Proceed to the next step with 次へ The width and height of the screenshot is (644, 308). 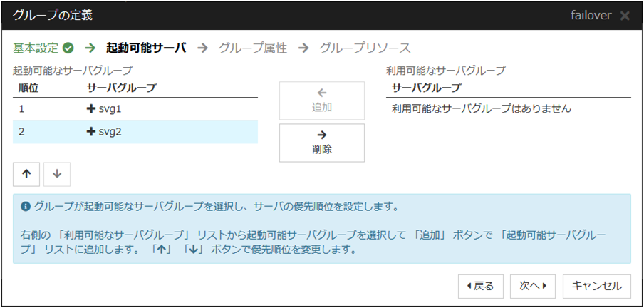click(x=532, y=286)
